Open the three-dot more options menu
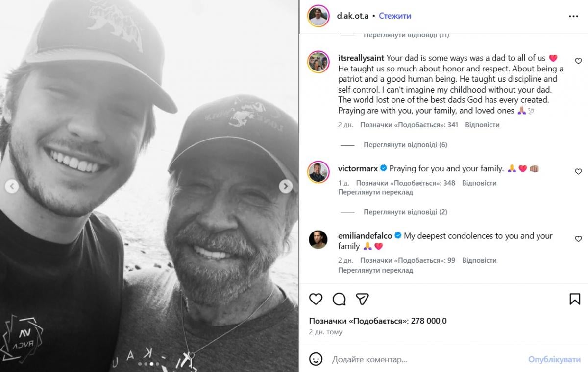 click(x=574, y=16)
